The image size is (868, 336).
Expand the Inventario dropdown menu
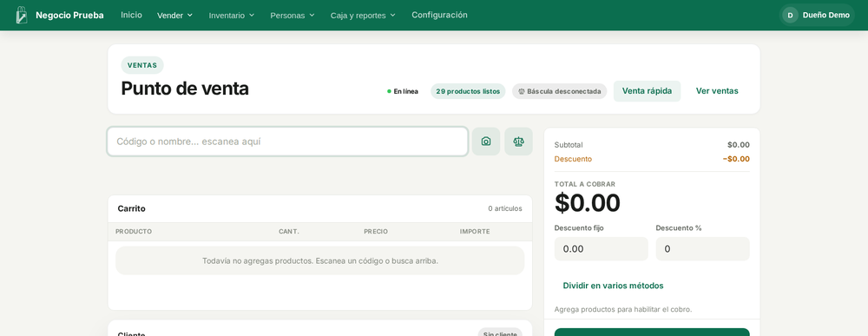click(x=232, y=15)
